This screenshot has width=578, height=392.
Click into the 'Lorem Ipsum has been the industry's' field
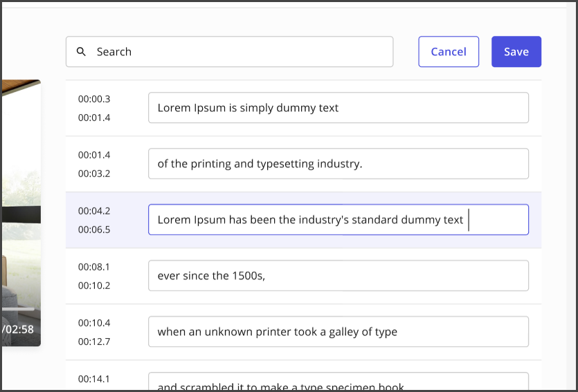338,219
